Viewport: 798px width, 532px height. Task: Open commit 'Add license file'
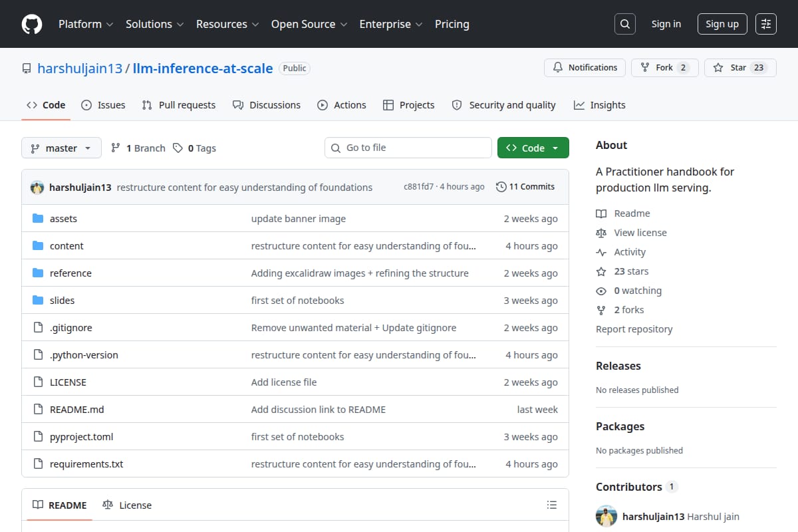click(284, 382)
